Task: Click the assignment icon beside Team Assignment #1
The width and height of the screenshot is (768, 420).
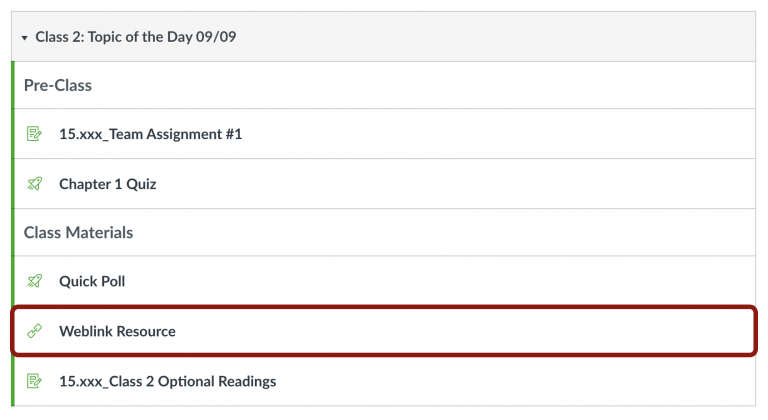Action: [x=35, y=134]
